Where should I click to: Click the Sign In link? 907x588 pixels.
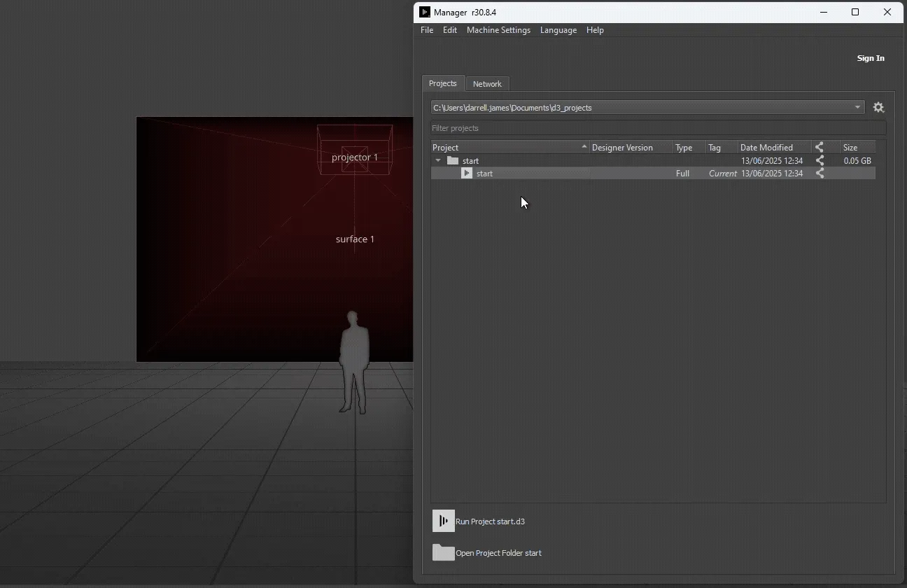click(x=871, y=58)
